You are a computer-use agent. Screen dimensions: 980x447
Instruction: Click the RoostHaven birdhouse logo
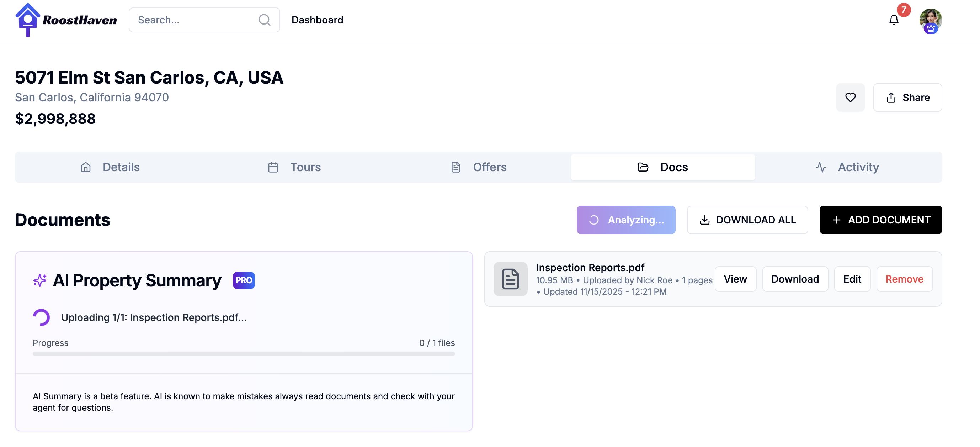pyautogui.click(x=27, y=20)
